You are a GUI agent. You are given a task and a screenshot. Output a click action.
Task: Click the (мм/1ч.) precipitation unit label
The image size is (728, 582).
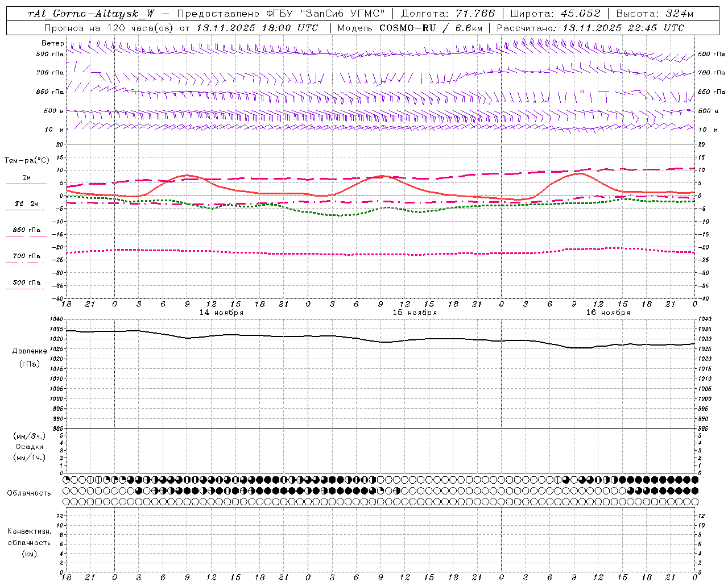coord(30,458)
